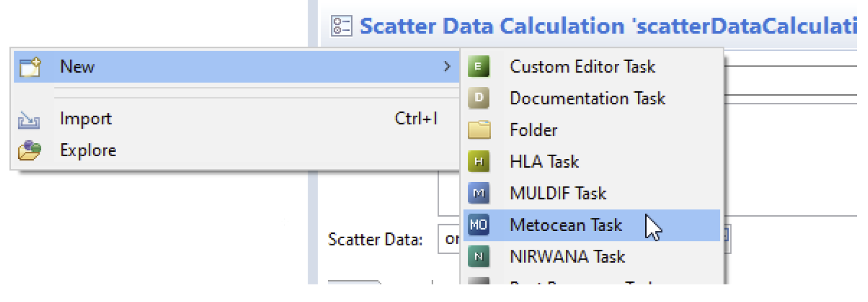Click the green N NIRWANA icon

pyautogui.click(x=478, y=257)
